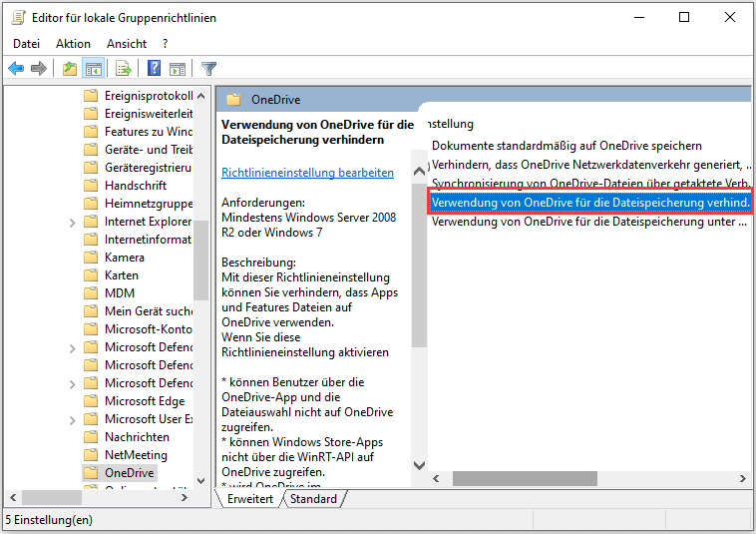The width and height of the screenshot is (756, 534).
Task: Click settings list scroll right arrow
Action: click(742, 478)
